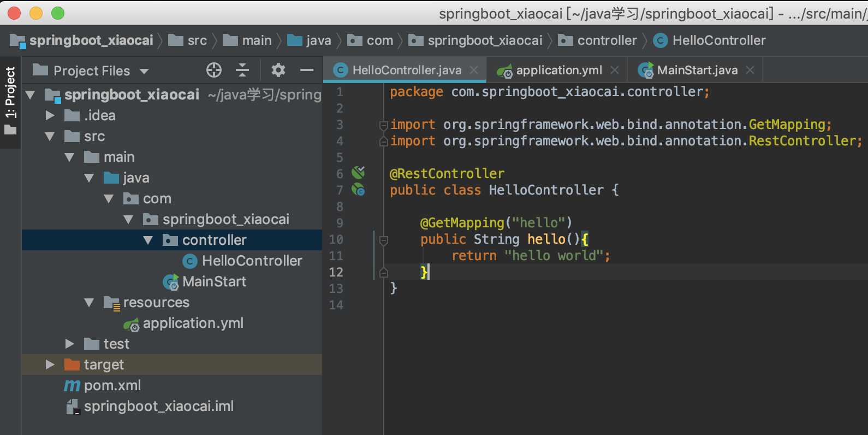Click the orange target folder icon
This screenshot has width=868, height=435.
tap(72, 365)
